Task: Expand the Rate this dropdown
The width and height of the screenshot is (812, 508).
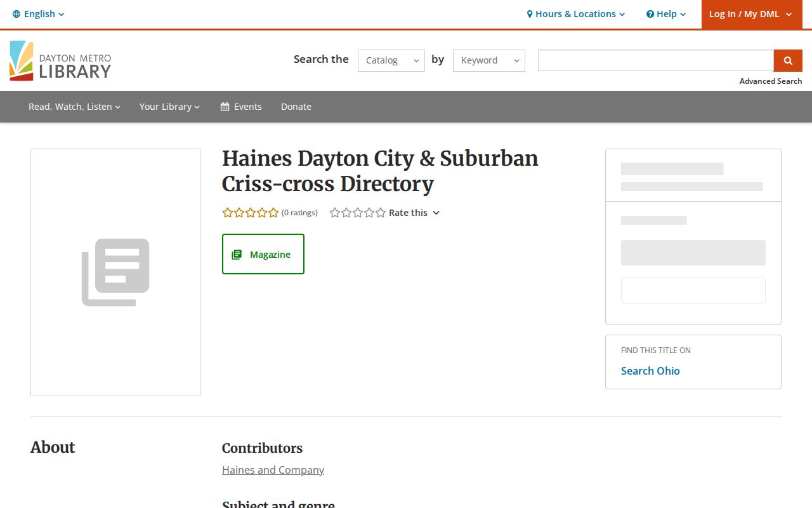Action: point(414,213)
